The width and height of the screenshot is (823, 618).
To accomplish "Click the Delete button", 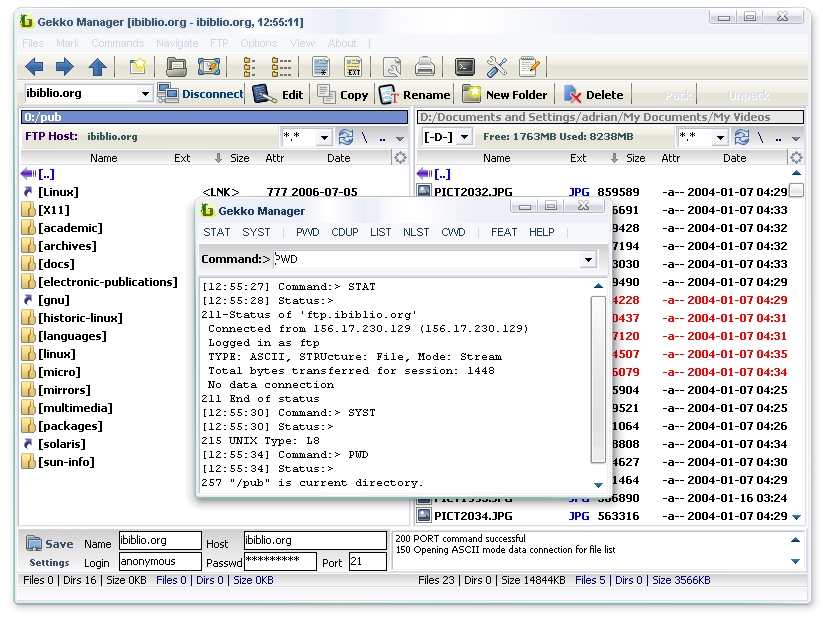I will [594, 95].
